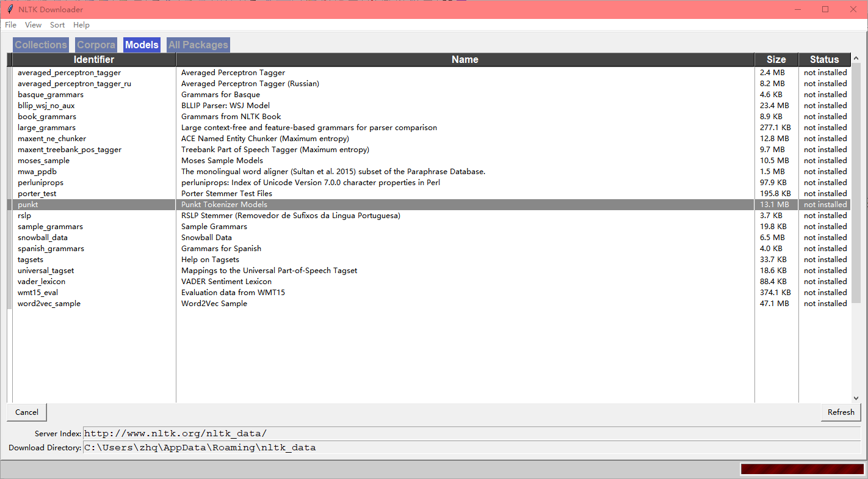Click 'Moses Sample Models' name

pos(222,161)
